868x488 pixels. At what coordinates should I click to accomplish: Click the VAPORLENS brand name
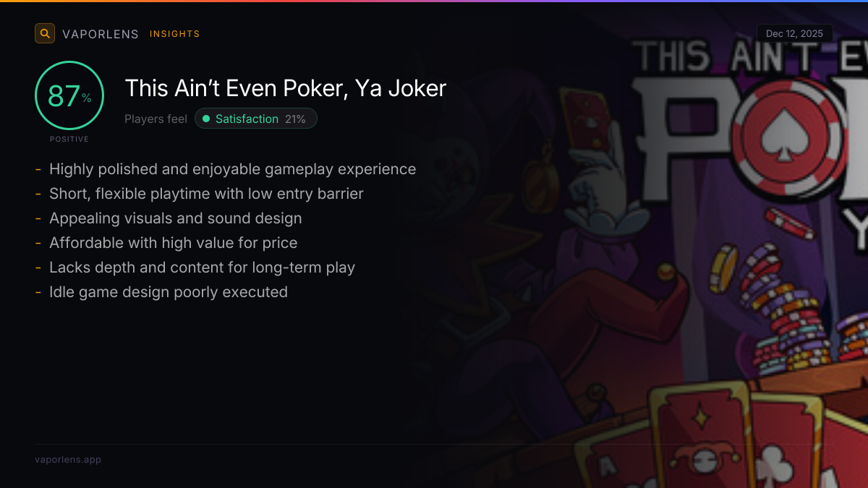point(101,34)
